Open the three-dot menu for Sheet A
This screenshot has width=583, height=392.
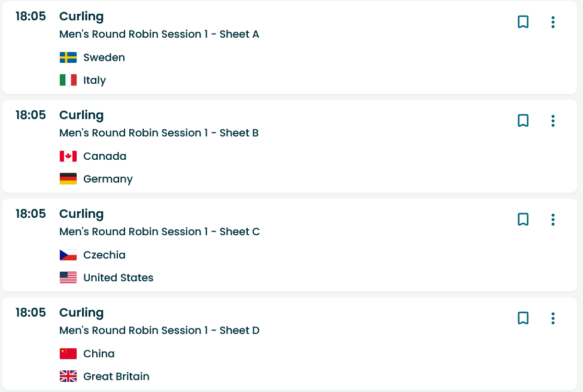[x=553, y=22]
